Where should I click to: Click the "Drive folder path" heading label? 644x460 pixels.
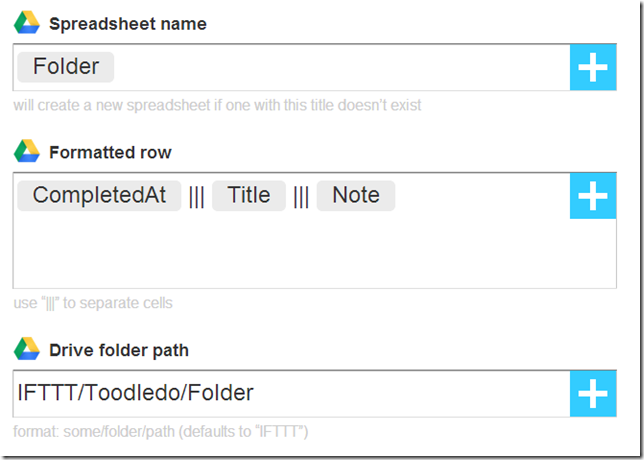coord(119,350)
